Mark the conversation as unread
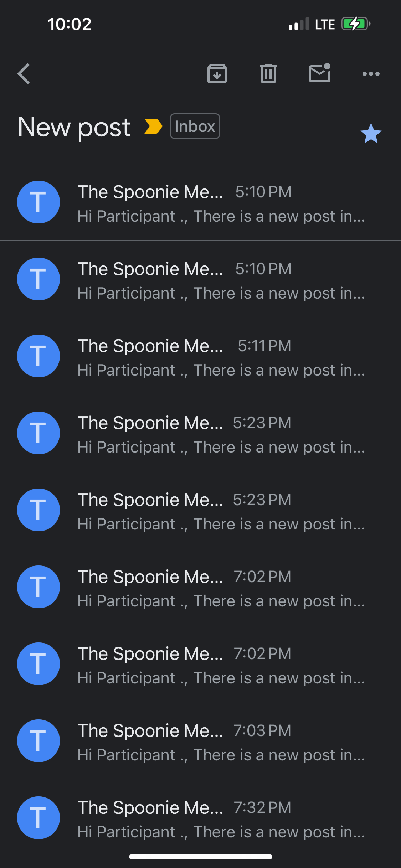Screen dimensions: 401x868 point(320,73)
